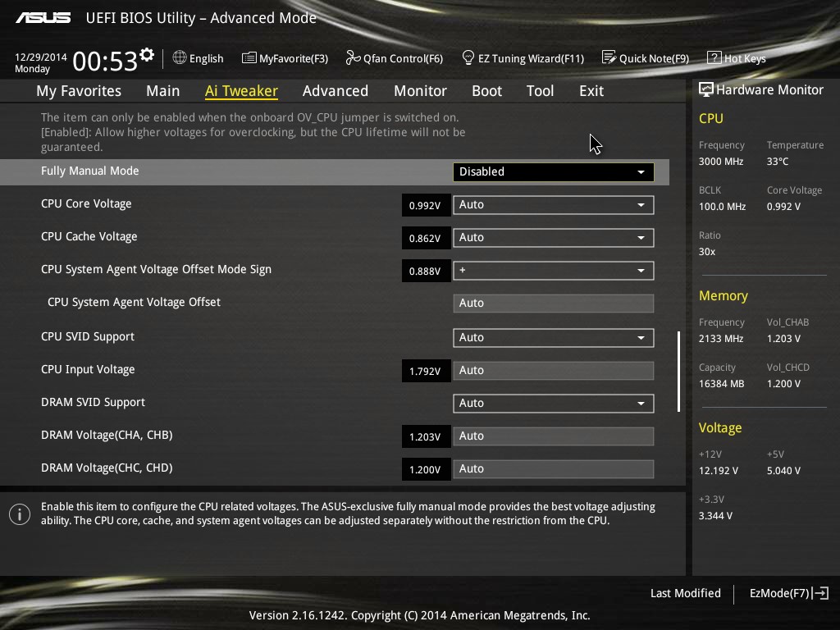
Task: Click the 0.862V cache voltage readout
Action: [x=426, y=238]
